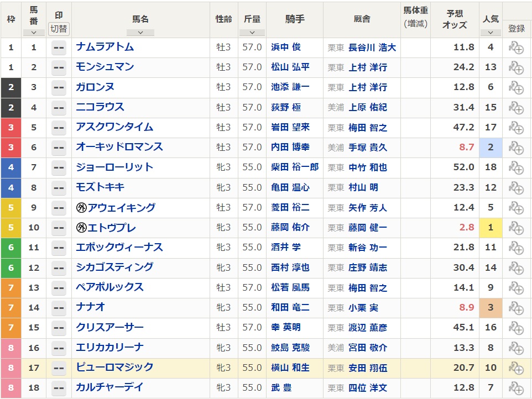Open sort dropdown under 人気 header
532x399 pixels.
491,33
